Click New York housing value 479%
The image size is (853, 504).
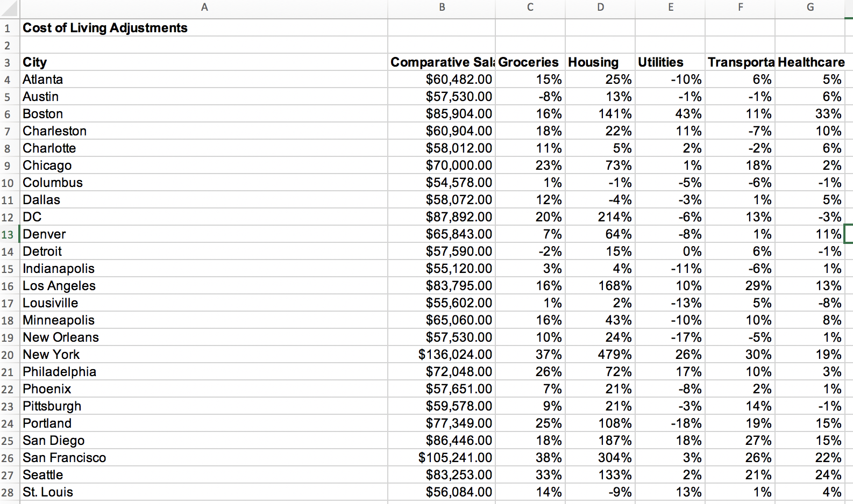(600, 355)
